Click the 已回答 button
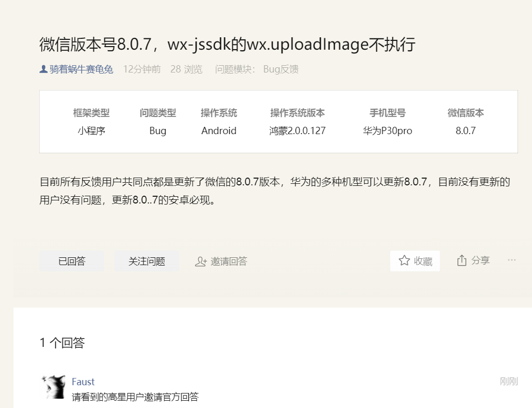Viewport: 532px width, 408px height. click(71, 261)
